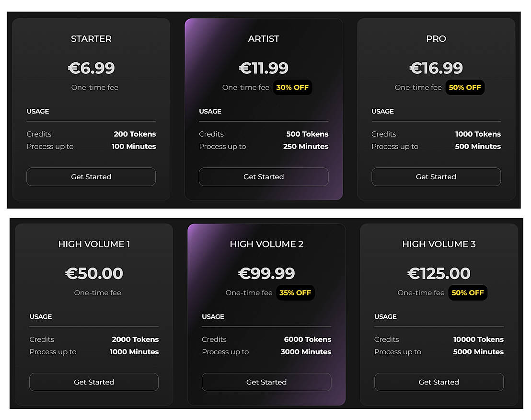Click the PRO plan heading
Viewport: 531px width, 420px height.
coord(436,39)
